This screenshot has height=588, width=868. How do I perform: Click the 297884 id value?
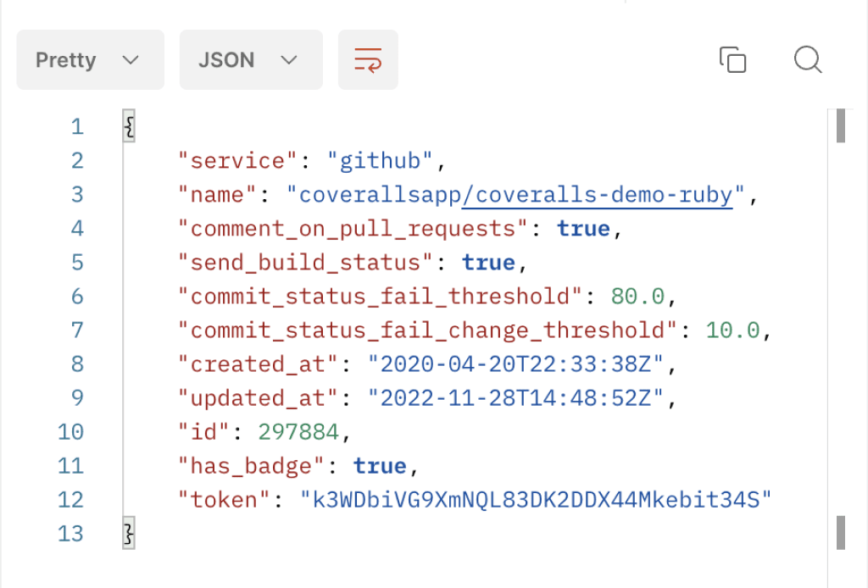point(299,432)
